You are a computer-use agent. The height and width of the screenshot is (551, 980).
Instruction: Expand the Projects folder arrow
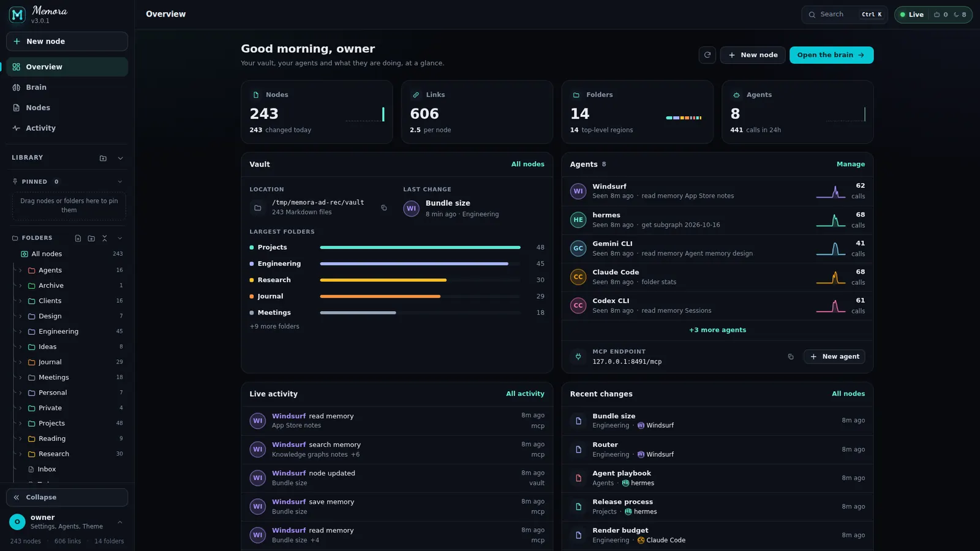(x=21, y=423)
